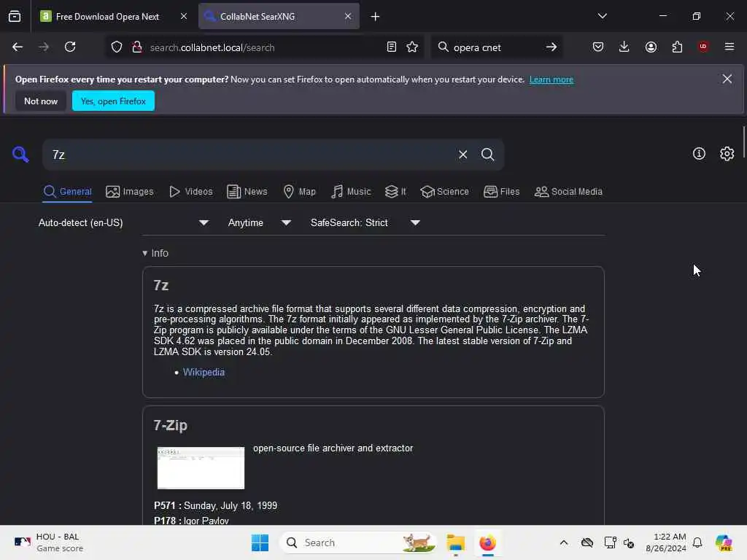Screen dimensions: 747x560
Task: Open the Wikipedia link for 7z
Action: coord(204,373)
